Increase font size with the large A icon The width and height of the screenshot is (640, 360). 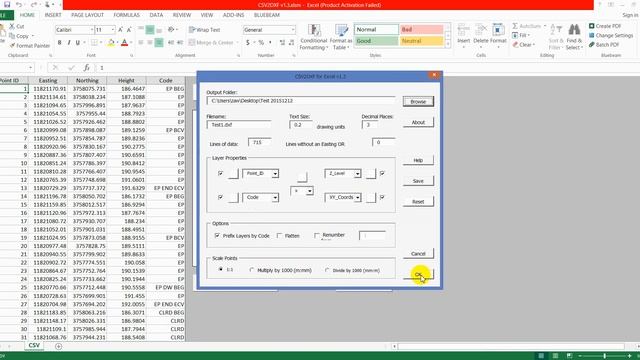click(120, 30)
